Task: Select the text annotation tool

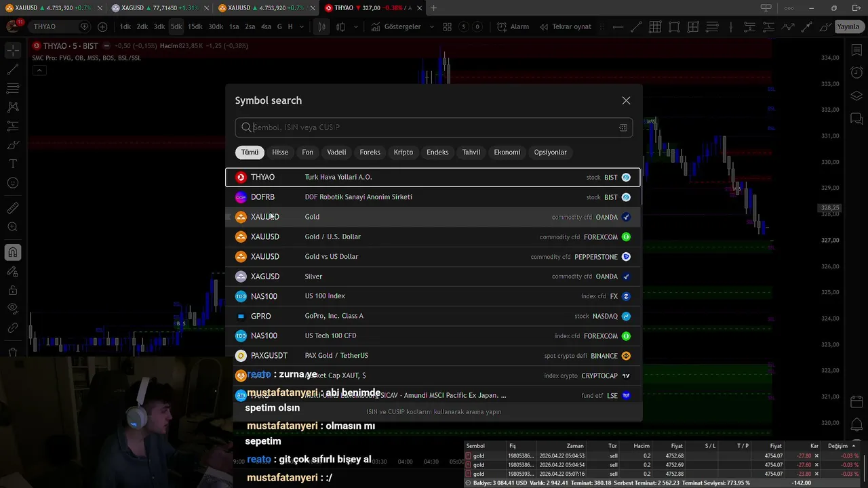Action: point(13,164)
